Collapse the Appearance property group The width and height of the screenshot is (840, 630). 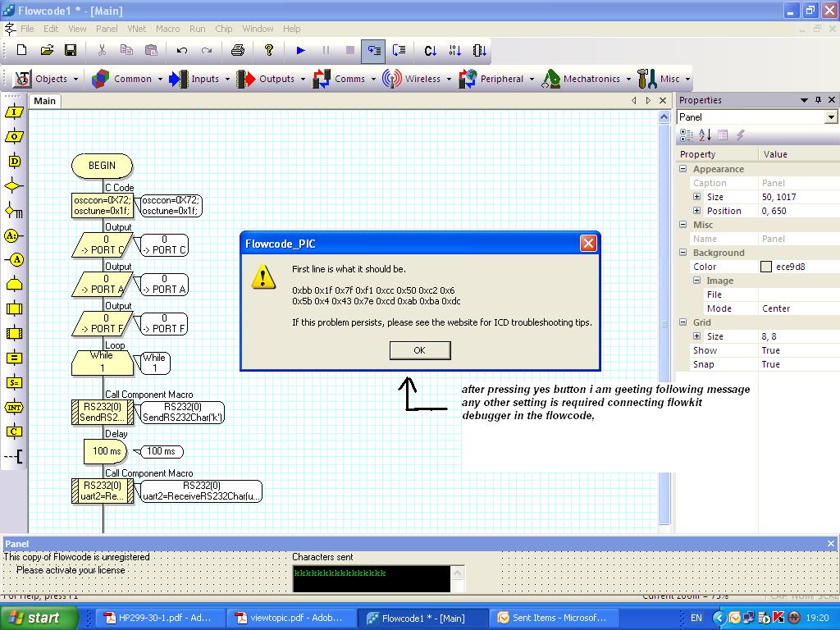pyautogui.click(x=683, y=169)
